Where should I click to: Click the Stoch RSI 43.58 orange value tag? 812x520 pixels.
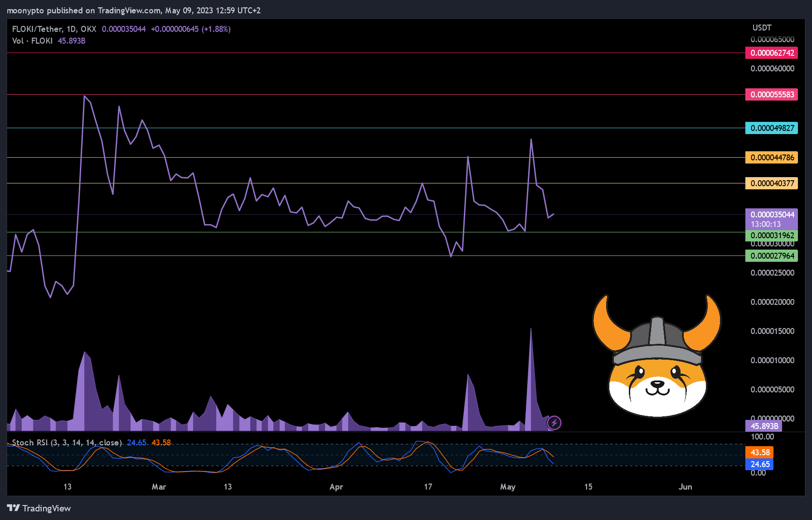pos(759,453)
